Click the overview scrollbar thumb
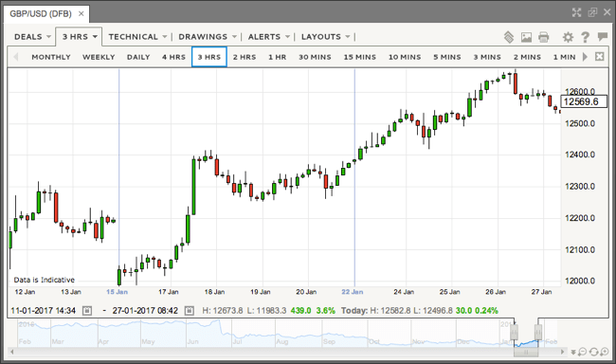This screenshot has width=616, height=364. (526, 353)
